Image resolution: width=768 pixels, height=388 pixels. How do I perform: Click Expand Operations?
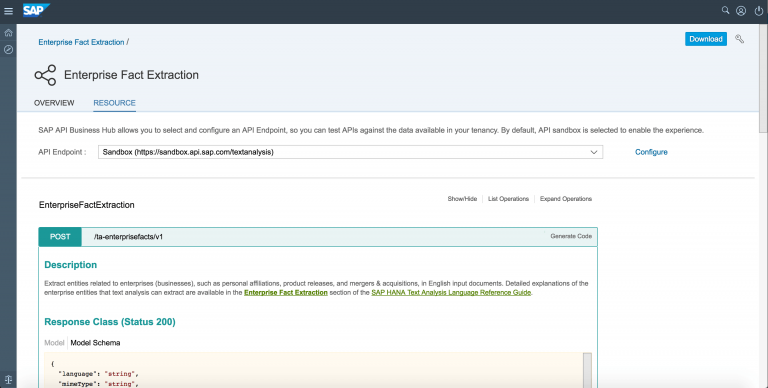click(566, 199)
